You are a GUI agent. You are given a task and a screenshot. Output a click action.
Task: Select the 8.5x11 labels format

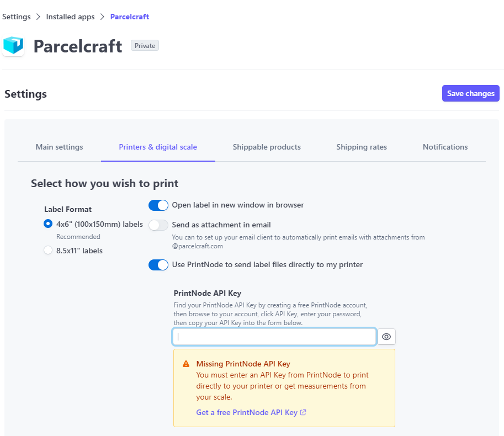click(48, 250)
